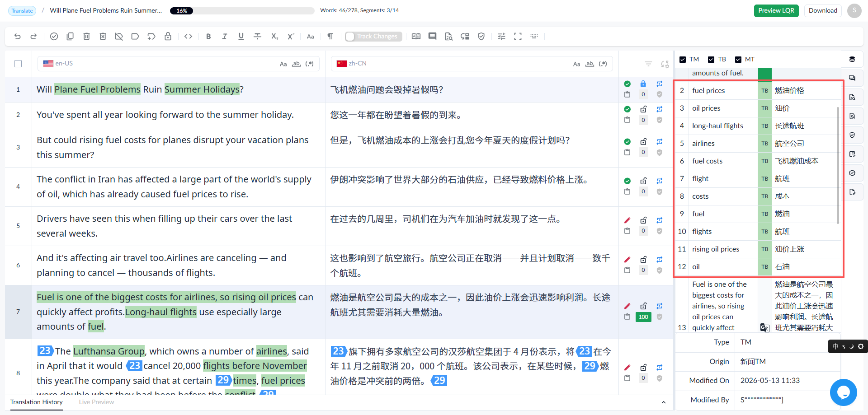The width and height of the screenshot is (868, 415).
Task: Open the database icon in right sidebar
Action: 852,59
